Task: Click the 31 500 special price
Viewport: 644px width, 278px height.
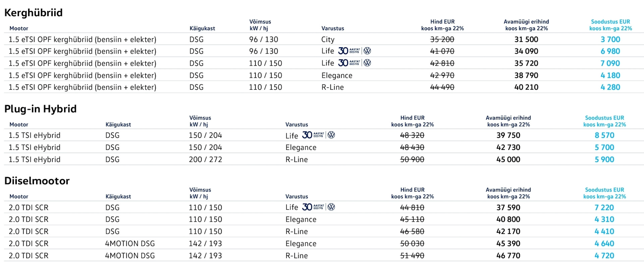Action: (x=526, y=40)
